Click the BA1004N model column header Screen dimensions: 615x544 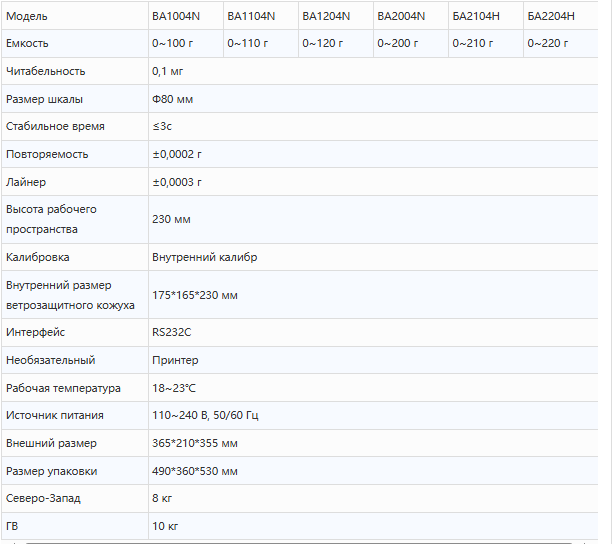pos(175,16)
